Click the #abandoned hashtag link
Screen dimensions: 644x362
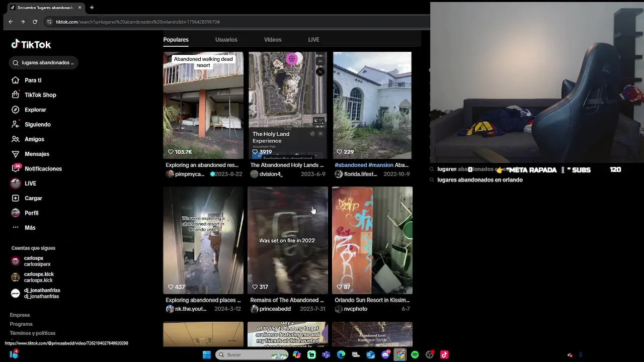tap(351, 165)
